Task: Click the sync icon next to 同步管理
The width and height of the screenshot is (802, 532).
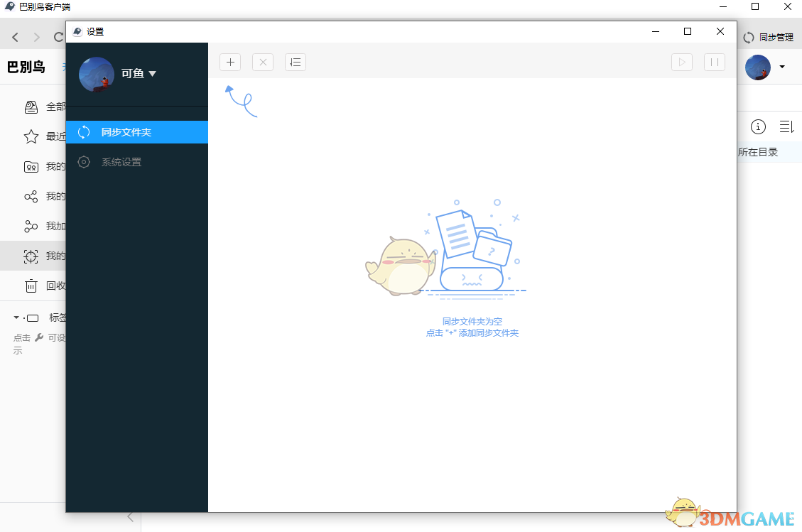Action: [749, 38]
